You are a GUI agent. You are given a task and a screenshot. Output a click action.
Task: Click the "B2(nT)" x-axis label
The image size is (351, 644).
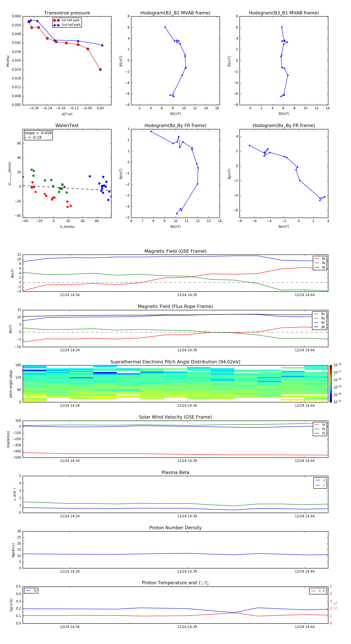pyautogui.click(x=175, y=114)
